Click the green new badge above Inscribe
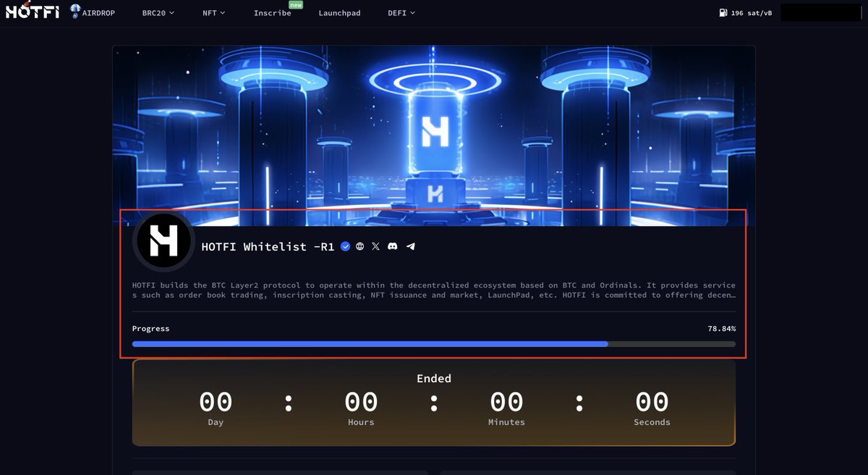 coord(296,4)
